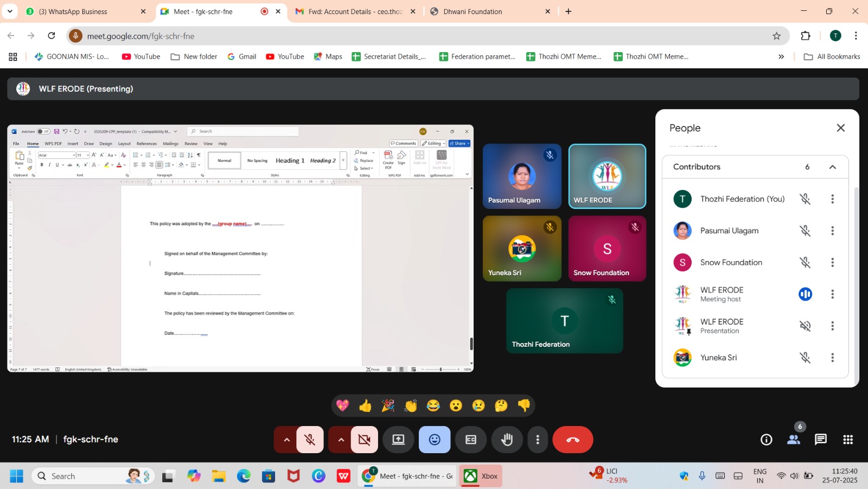Collapse the Contributors section
868x489 pixels.
point(833,167)
